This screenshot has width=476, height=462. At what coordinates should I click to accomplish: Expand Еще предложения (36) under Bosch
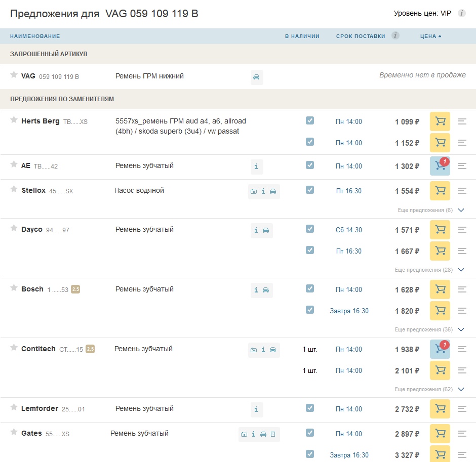(x=429, y=330)
